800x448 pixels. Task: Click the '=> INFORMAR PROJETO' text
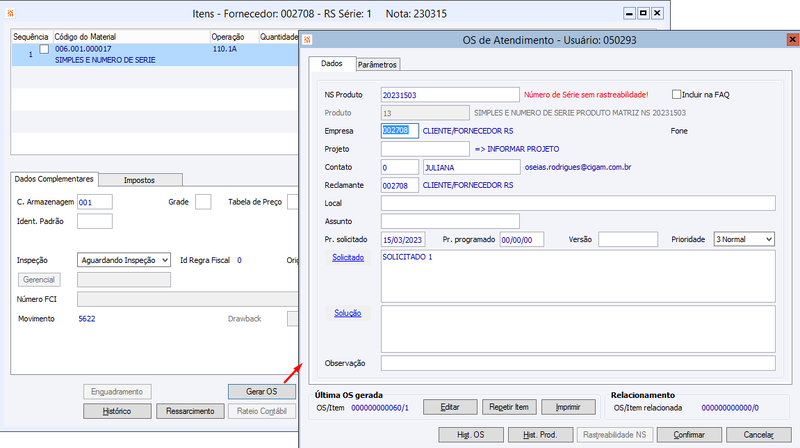tap(517, 149)
